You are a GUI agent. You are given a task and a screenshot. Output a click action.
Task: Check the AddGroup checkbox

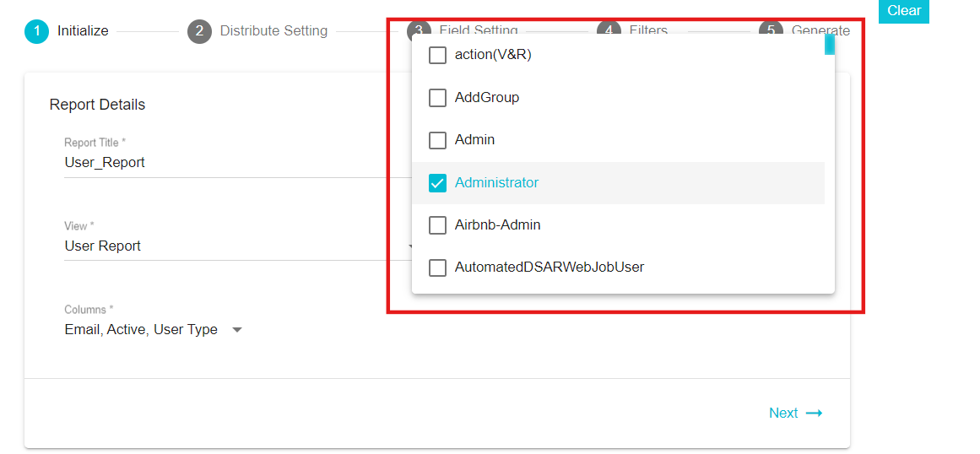coord(437,98)
